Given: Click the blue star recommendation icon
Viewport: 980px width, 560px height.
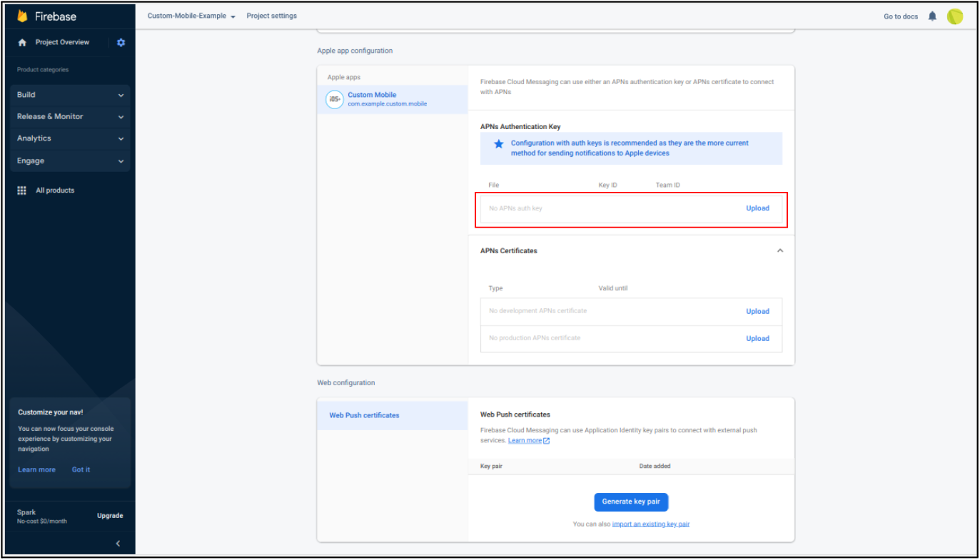Looking at the screenshot, I should [x=499, y=144].
